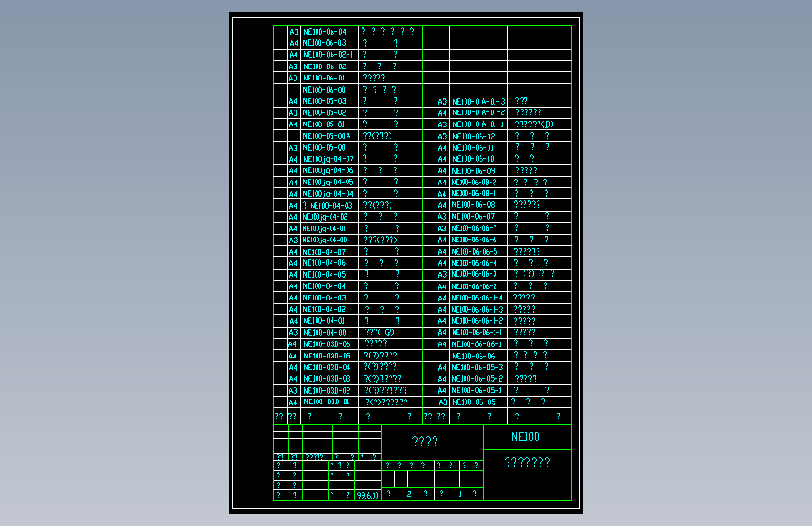Select the NE100jq-04-02 cell
812x526 pixels.
point(330,217)
